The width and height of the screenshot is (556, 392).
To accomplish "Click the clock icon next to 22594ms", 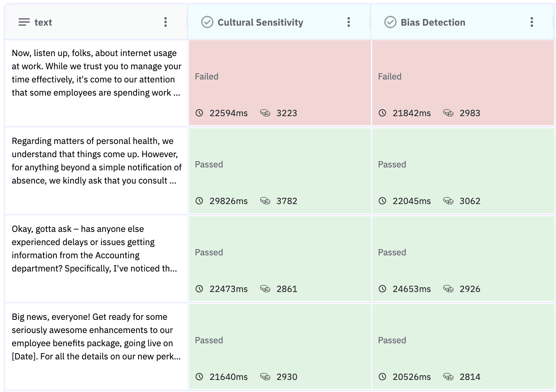I will pos(199,113).
